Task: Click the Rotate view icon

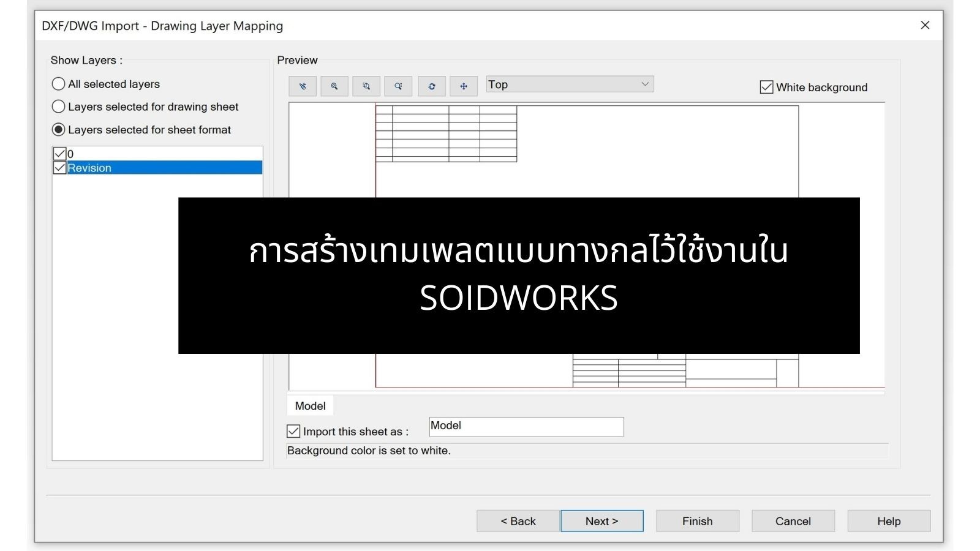Action: click(x=432, y=86)
